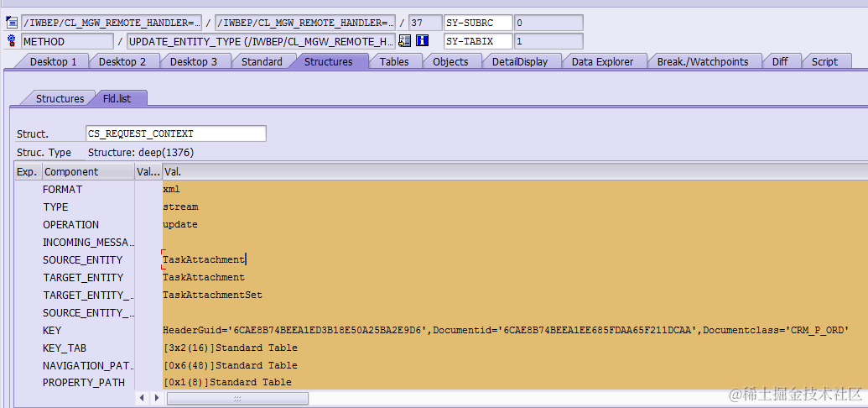
Task: Open the Diff tab
Action: pyautogui.click(x=780, y=61)
